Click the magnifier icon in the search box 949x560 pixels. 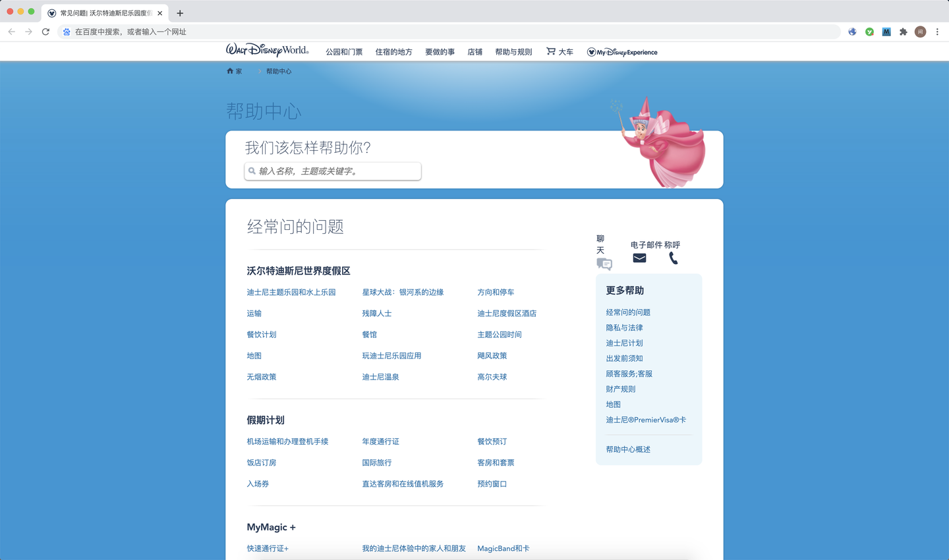click(252, 171)
